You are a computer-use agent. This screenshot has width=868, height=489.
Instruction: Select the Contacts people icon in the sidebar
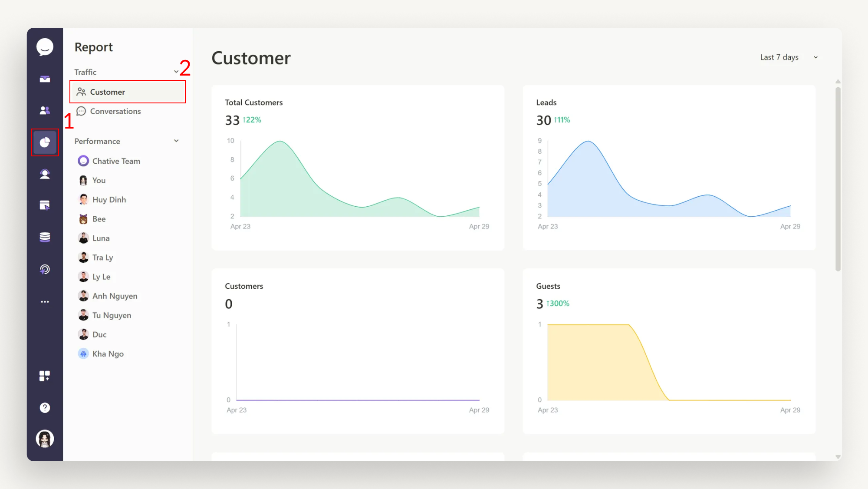click(x=45, y=110)
